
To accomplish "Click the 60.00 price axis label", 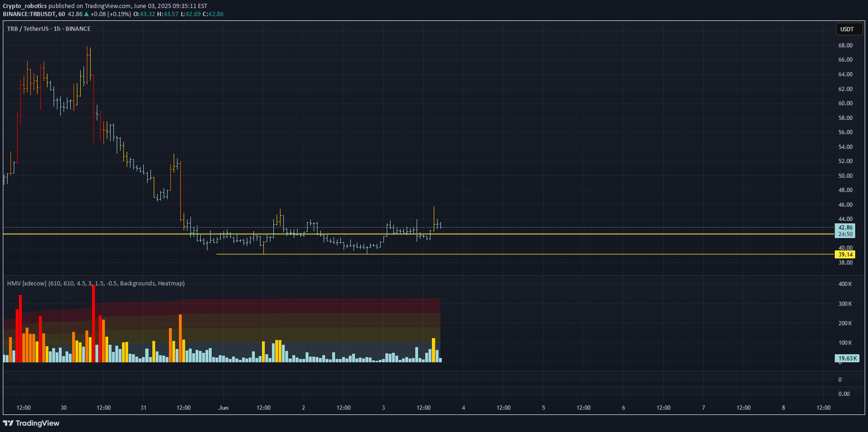I will tap(845, 103).
